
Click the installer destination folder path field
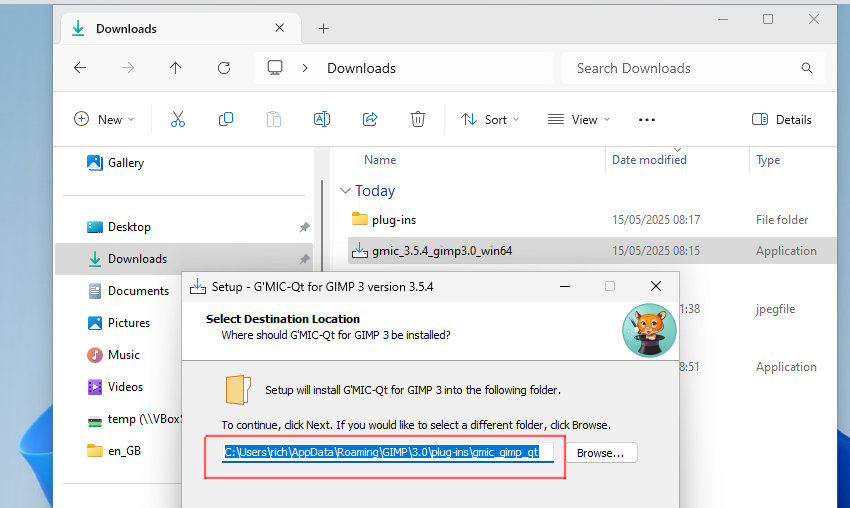point(389,453)
